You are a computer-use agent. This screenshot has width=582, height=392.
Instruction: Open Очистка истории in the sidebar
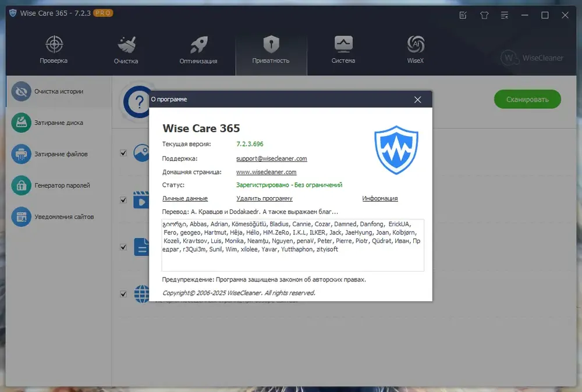click(59, 91)
